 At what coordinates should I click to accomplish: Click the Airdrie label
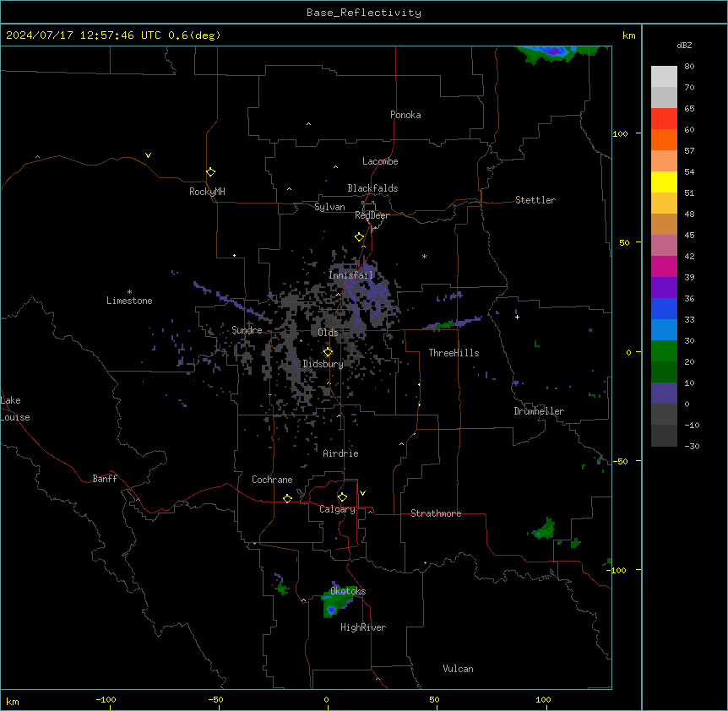click(x=340, y=453)
